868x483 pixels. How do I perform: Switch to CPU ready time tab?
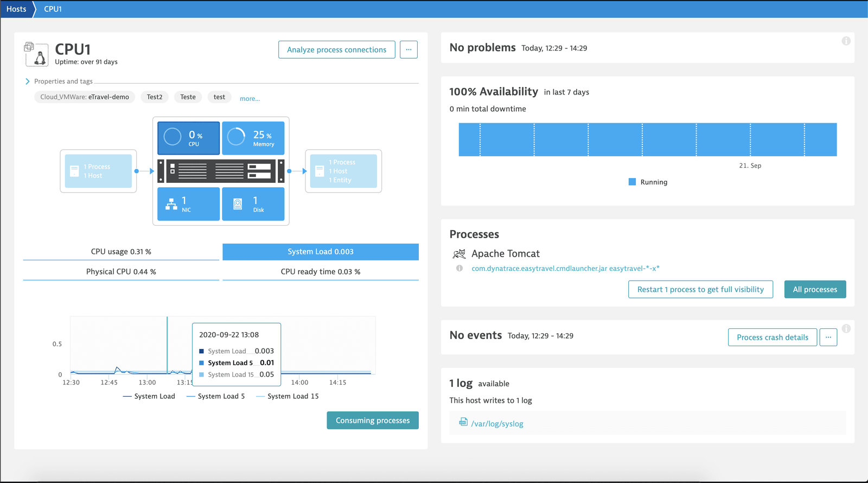click(x=321, y=271)
